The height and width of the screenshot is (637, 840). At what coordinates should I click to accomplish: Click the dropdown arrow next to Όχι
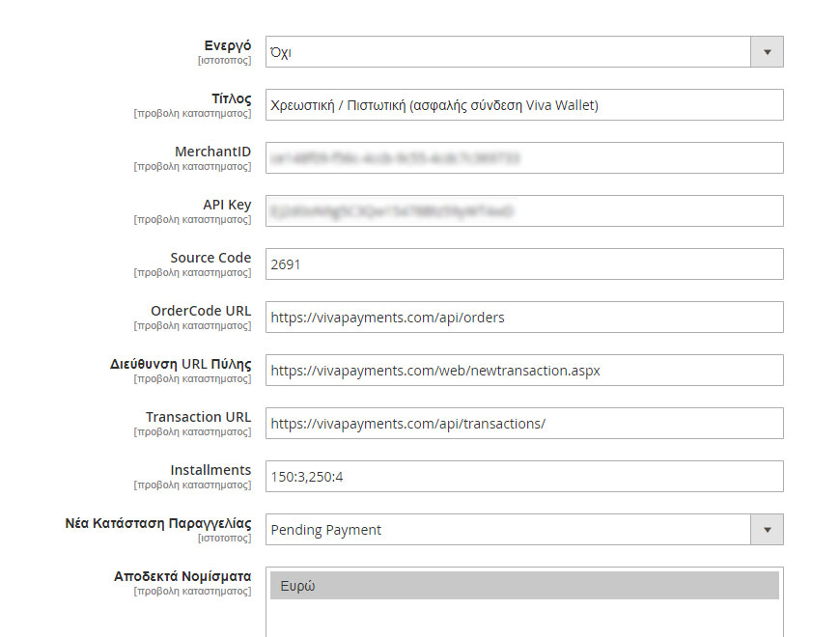767,51
